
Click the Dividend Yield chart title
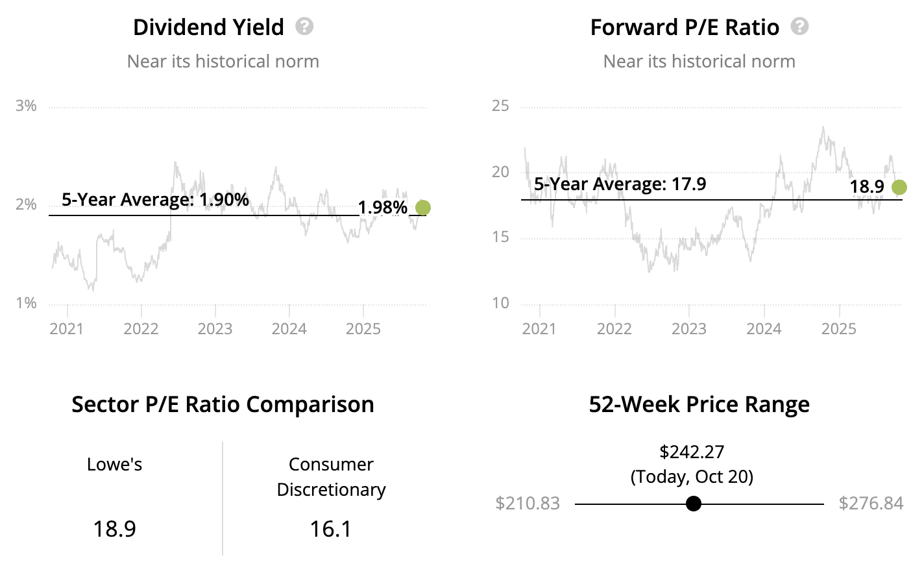click(x=208, y=27)
